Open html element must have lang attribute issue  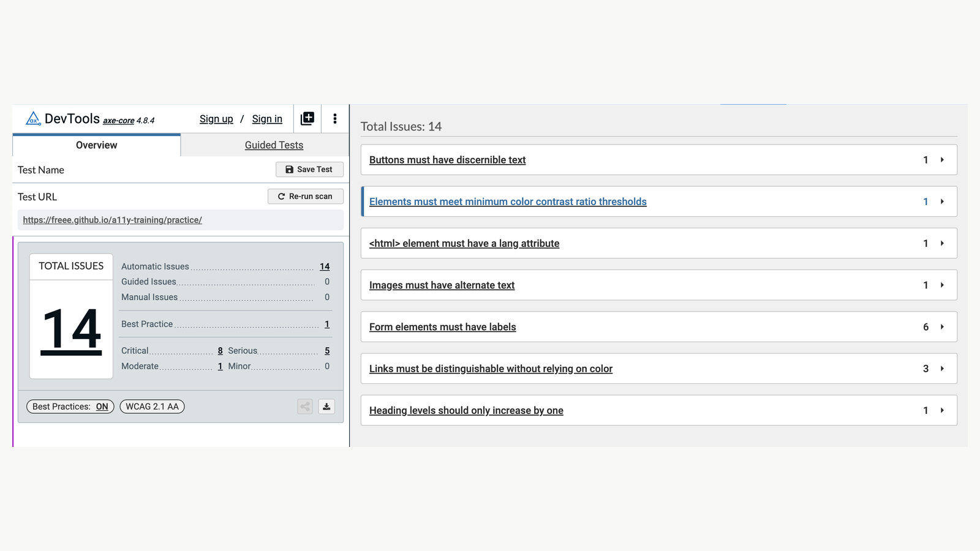click(464, 243)
